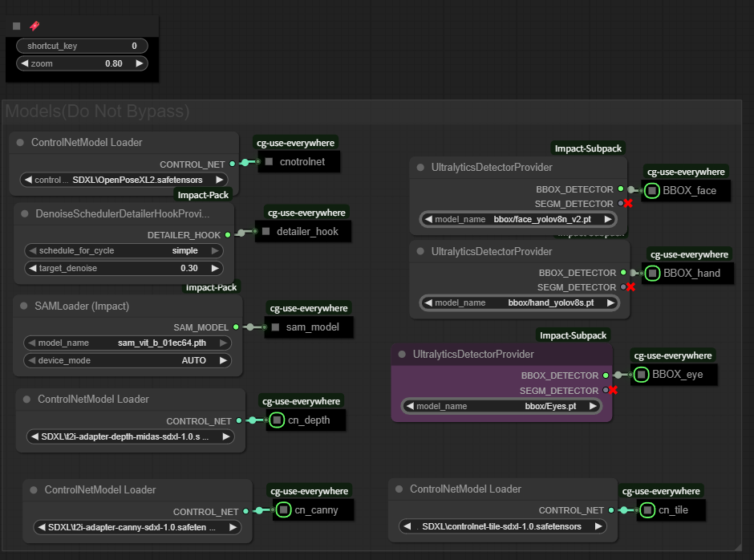This screenshot has height=560, width=754.
Task: Click the Impact-Subpack badge above Eyes detector
Action: (573, 335)
